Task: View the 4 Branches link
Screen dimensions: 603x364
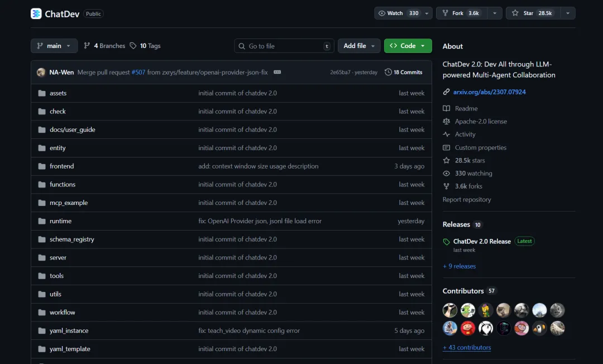Action: click(x=104, y=46)
